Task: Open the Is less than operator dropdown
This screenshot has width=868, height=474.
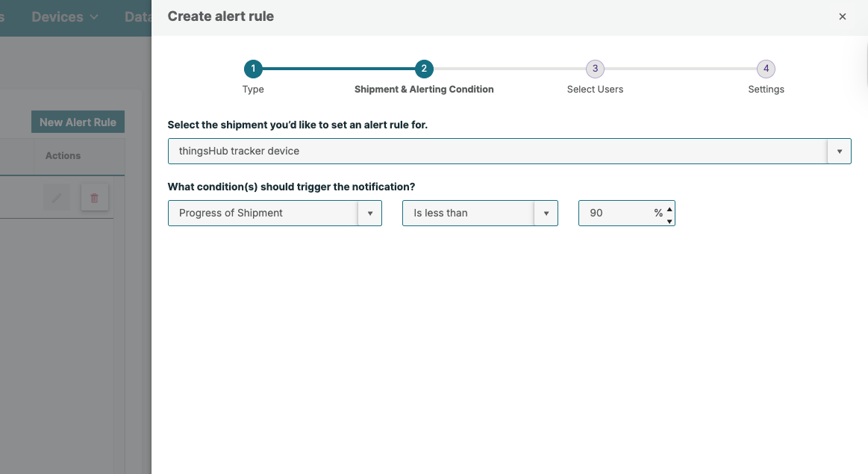Action: point(546,213)
